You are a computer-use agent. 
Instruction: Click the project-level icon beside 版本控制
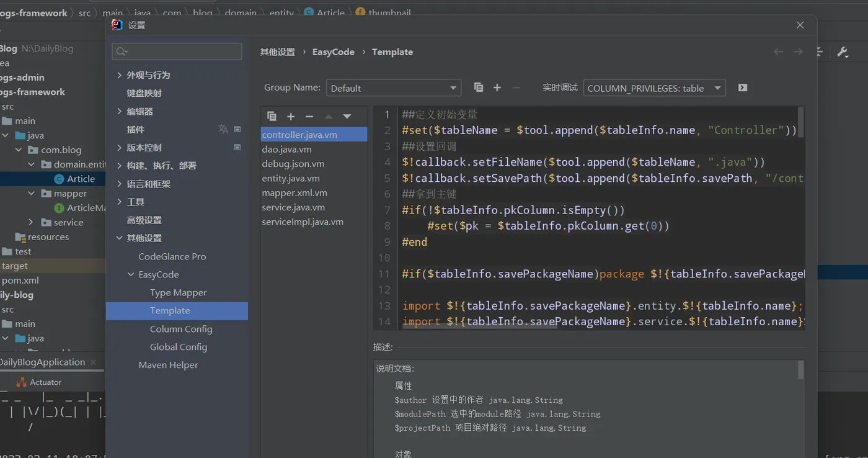237,147
